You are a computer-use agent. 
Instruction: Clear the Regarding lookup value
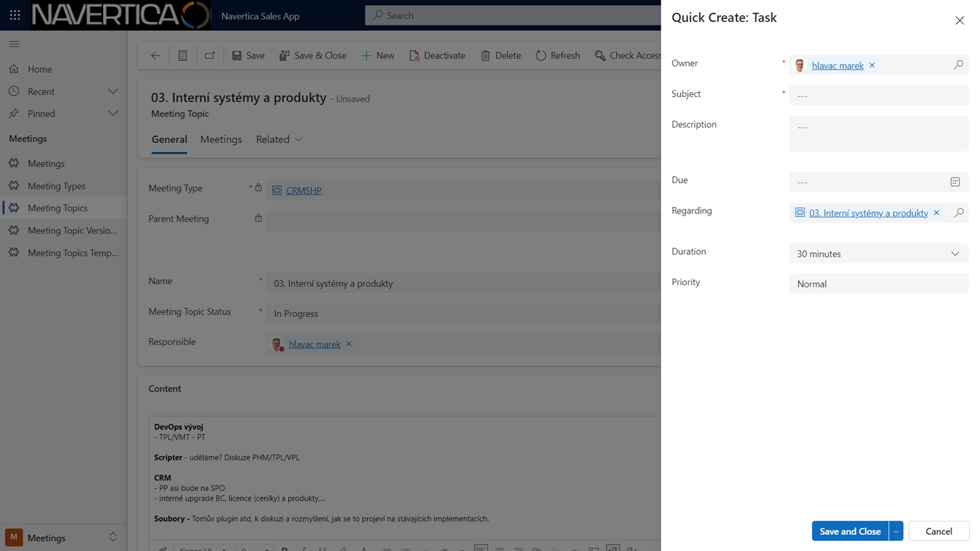pyautogui.click(x=936, y=213)
